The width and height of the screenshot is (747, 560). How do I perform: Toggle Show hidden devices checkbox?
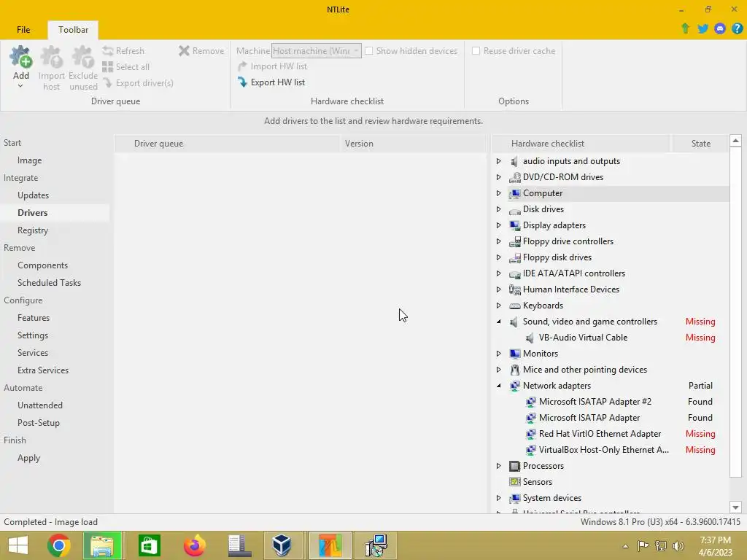coord(368,51)
